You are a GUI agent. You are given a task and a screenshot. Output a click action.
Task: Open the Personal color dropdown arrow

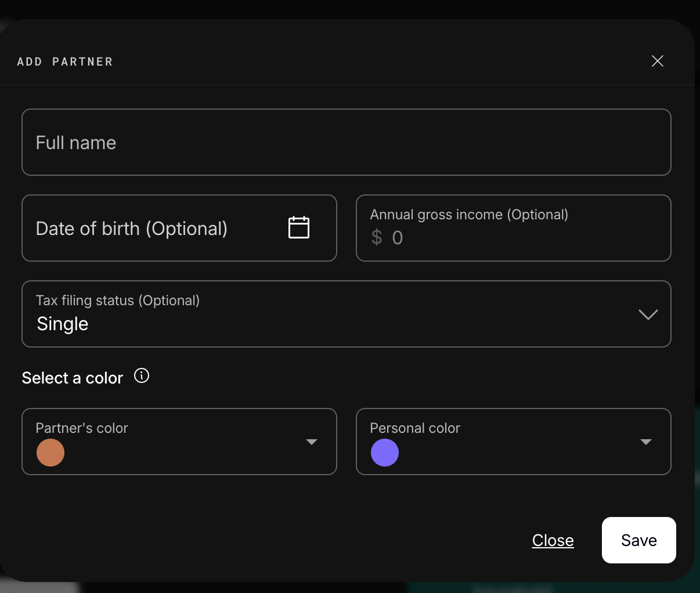(646, 442)
